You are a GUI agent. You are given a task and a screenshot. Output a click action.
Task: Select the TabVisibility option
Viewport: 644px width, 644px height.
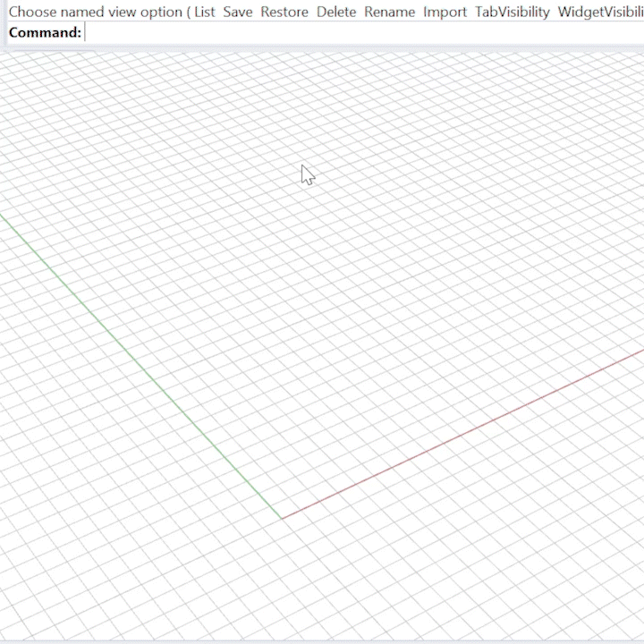click(x=513, y=12)
